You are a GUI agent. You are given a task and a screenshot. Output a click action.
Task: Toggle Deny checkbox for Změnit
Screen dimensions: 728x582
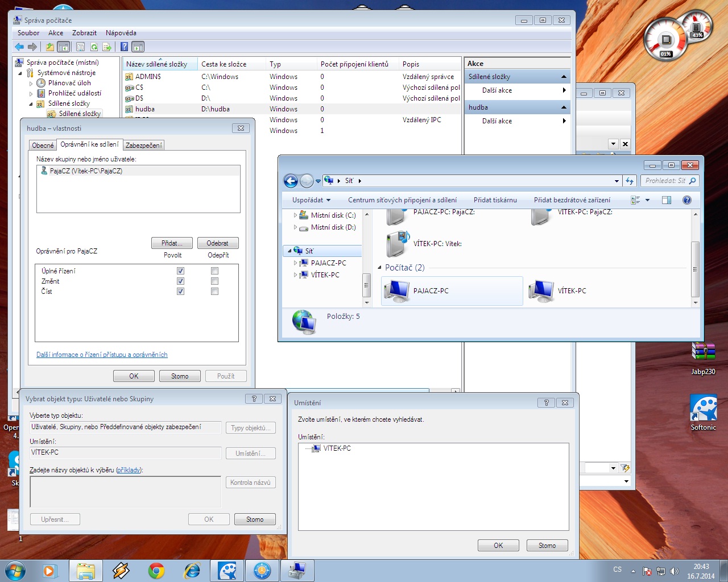coord(214,281)
